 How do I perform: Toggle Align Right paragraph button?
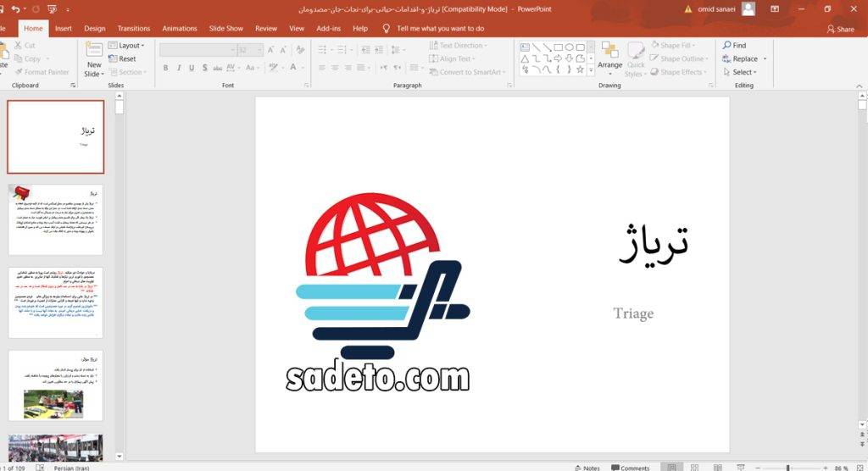[x=348, y=68]
